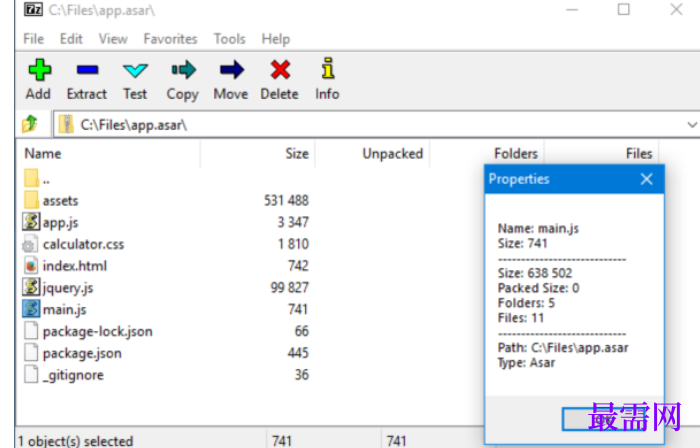700x448 pixels.
Task: Click the Test toolbar icon
Action: 135,70
